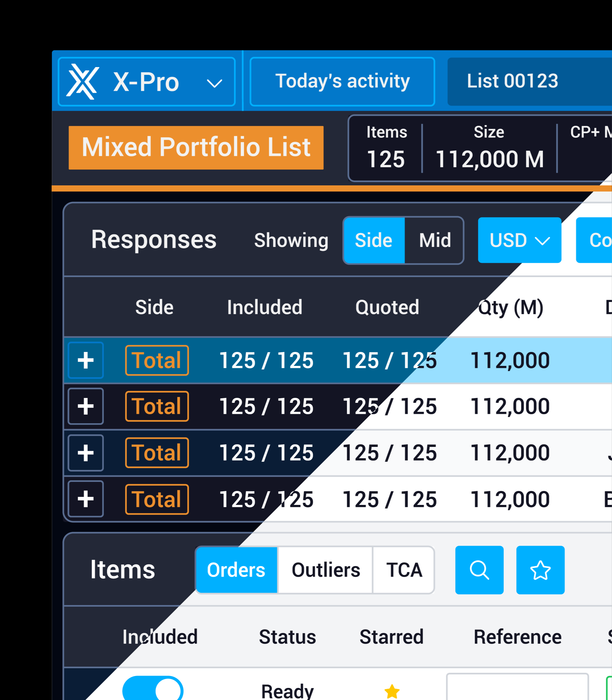Open the List 00123 tab
This screenshot has height=700, width=612.
pos(512,82)
